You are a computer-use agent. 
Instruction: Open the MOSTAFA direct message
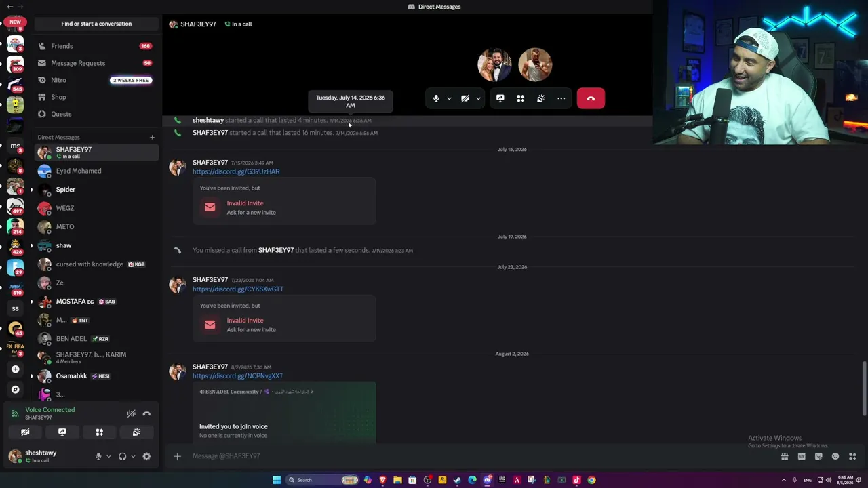[96, 302]
